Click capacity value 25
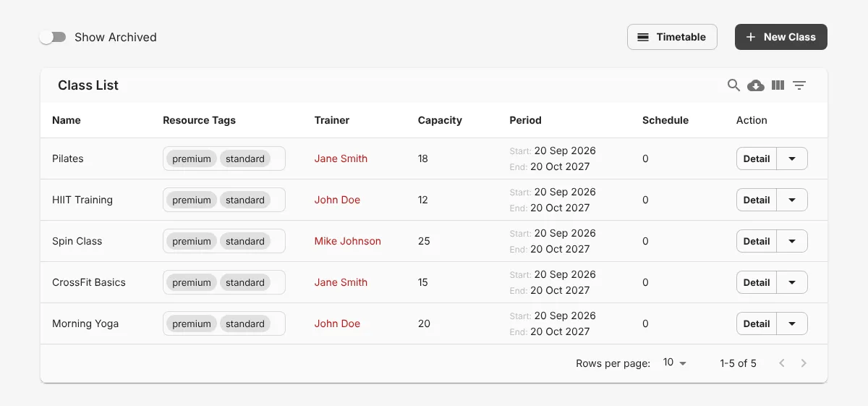 pos(424,241)
